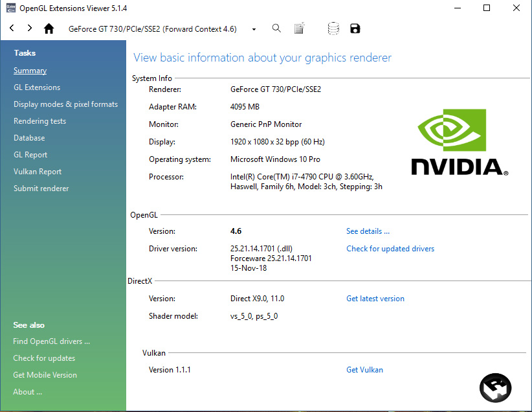Open Get Mobile Version link
Viewport: 532px width, 412px height.
[45, 374]
